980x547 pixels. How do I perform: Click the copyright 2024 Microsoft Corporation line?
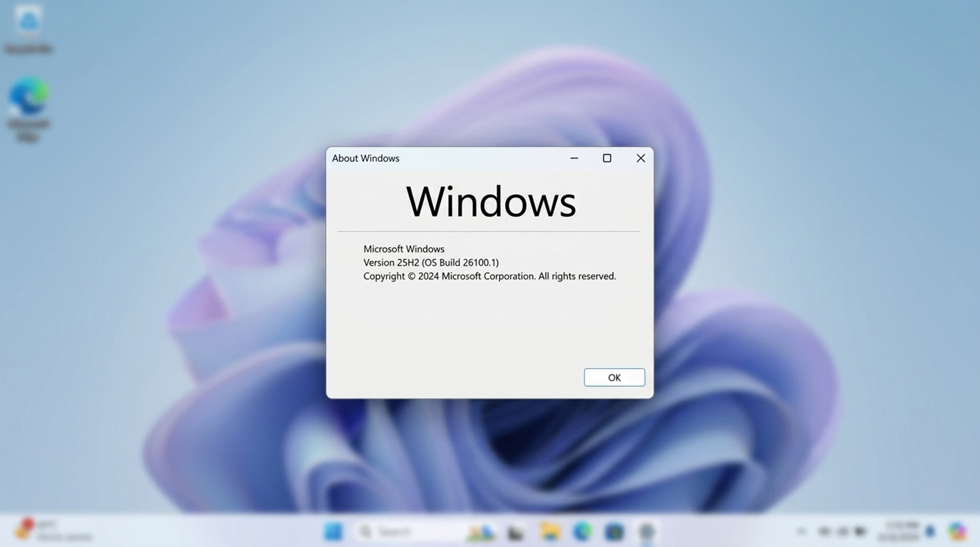(489, 276)
